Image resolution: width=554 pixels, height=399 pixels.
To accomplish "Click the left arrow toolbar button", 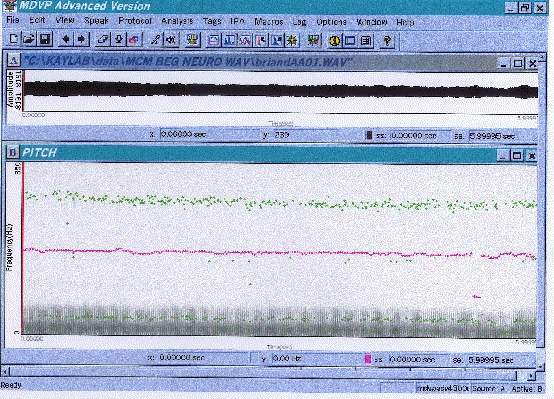I will pyautogui.click(x=66, y=39).
